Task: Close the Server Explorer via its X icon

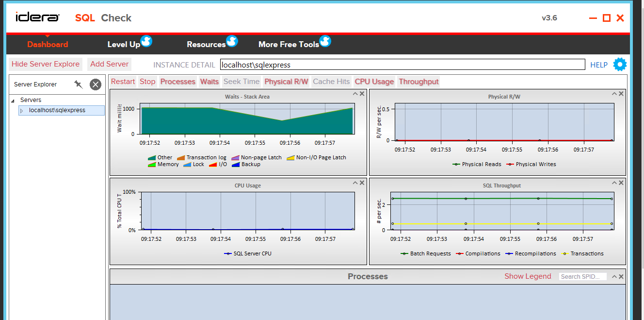Action: tap(95, 84)
